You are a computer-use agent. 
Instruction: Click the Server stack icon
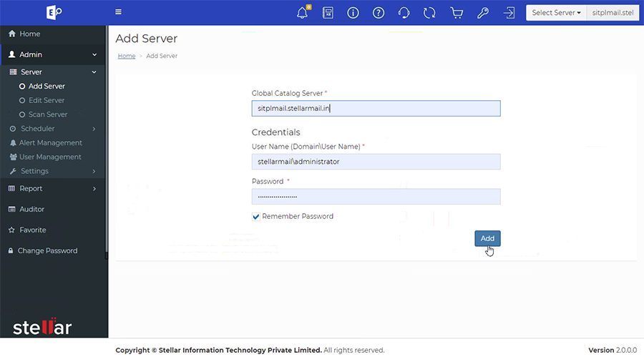pos(13,72)
